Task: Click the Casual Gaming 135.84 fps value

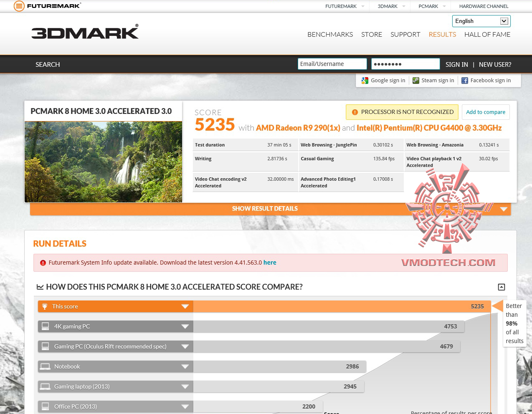Action: pyautogui.click(x=384, y=159)
